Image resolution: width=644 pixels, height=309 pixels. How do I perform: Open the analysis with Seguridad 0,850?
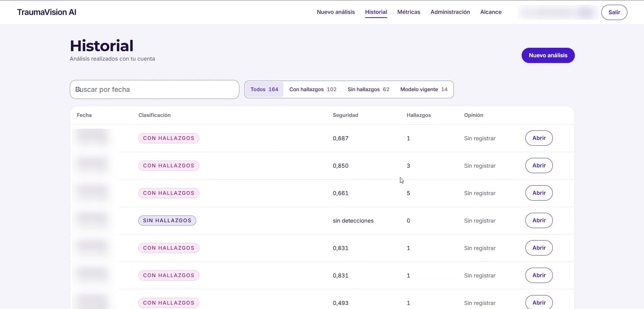point(539,166)
